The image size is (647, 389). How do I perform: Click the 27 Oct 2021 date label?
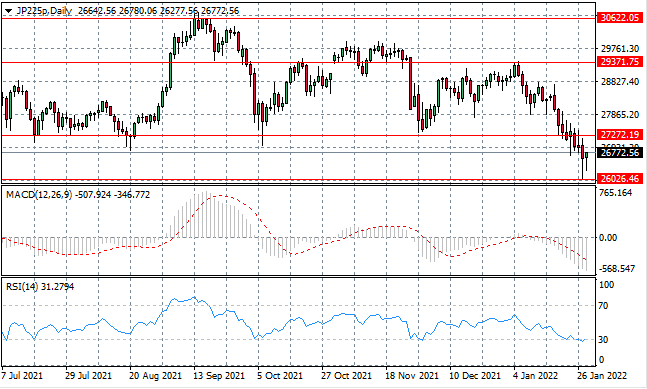click(x=346, y=376)
